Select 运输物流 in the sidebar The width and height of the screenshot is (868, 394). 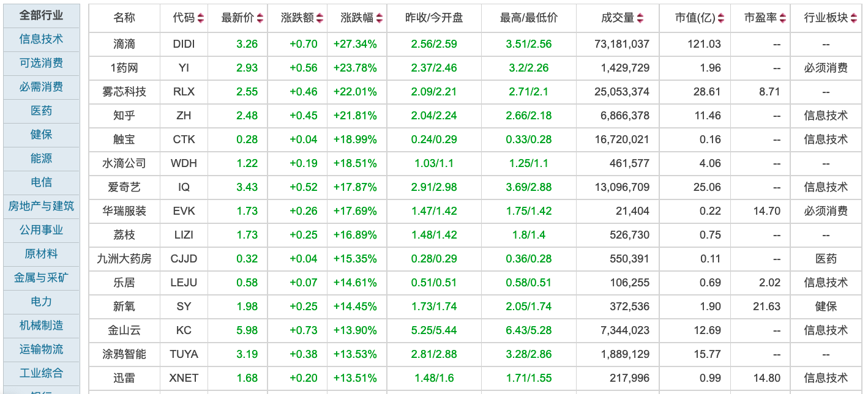[41, 349]
